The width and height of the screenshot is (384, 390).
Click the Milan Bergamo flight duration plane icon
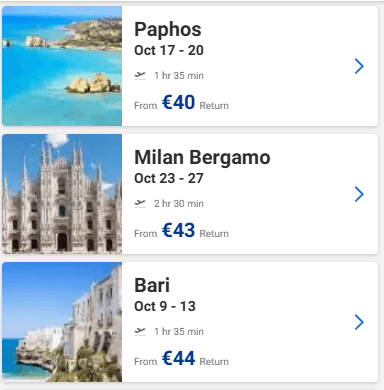click(140, 203)
